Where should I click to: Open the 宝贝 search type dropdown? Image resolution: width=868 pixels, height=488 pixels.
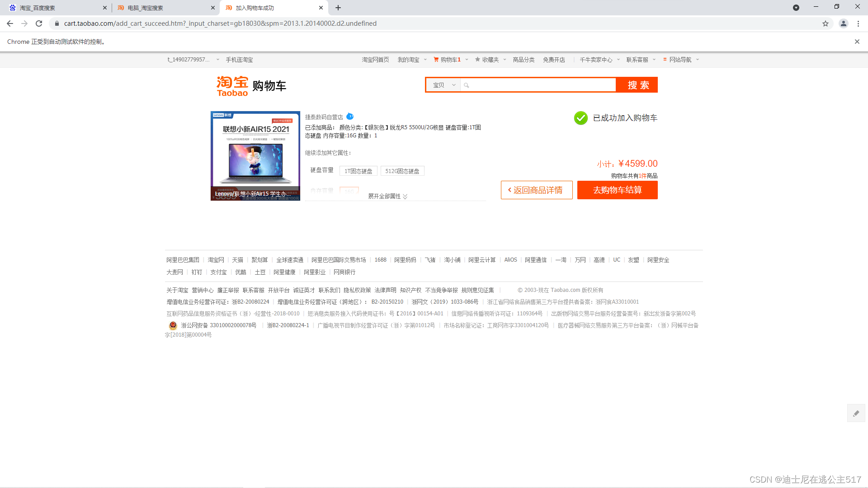click(443, 85)
